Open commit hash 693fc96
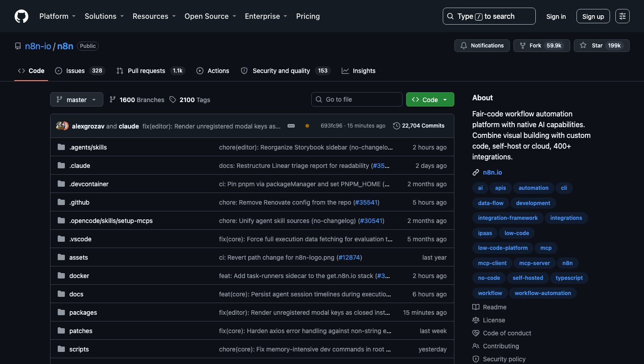The height and width of the screenshot is (364, 644). tap(332, 126)
